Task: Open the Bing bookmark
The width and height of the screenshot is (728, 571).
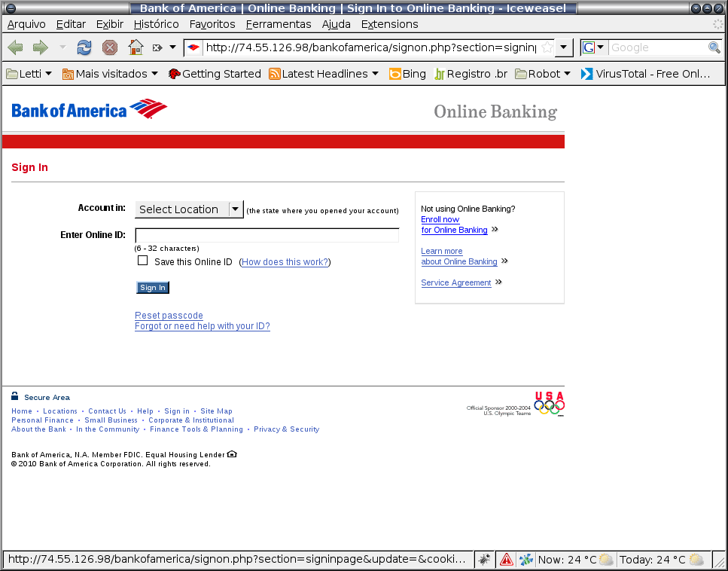Action: 407,74
